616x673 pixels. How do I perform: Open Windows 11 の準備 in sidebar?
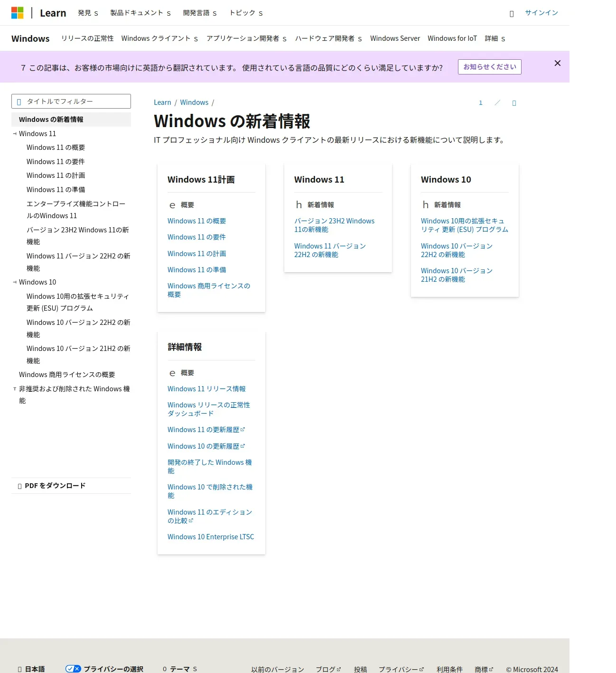pos(56,190)
